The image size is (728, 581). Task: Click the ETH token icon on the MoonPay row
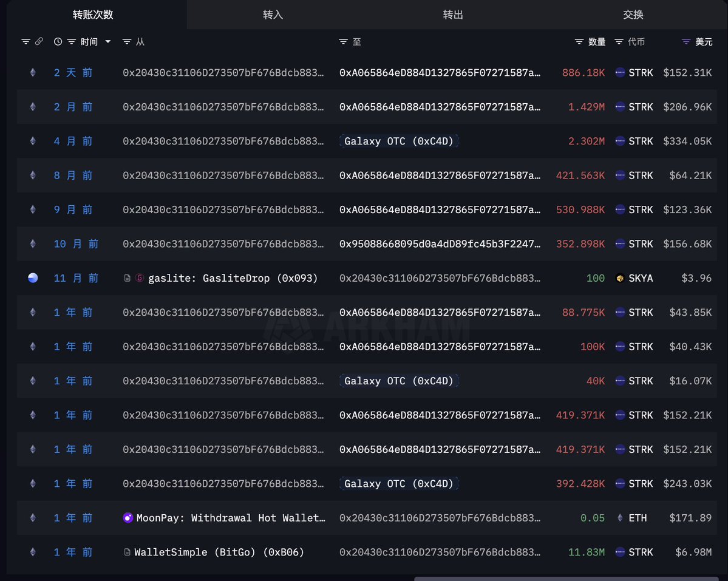point(621,518)
